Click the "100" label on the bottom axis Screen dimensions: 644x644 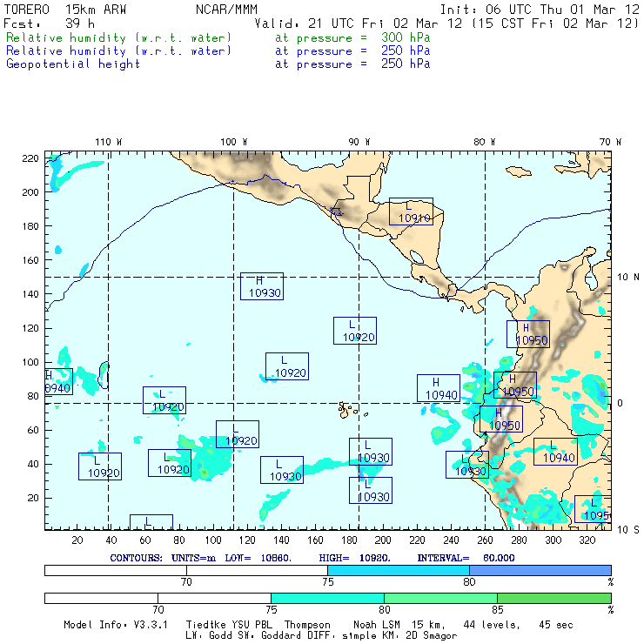tap(213, 540)
